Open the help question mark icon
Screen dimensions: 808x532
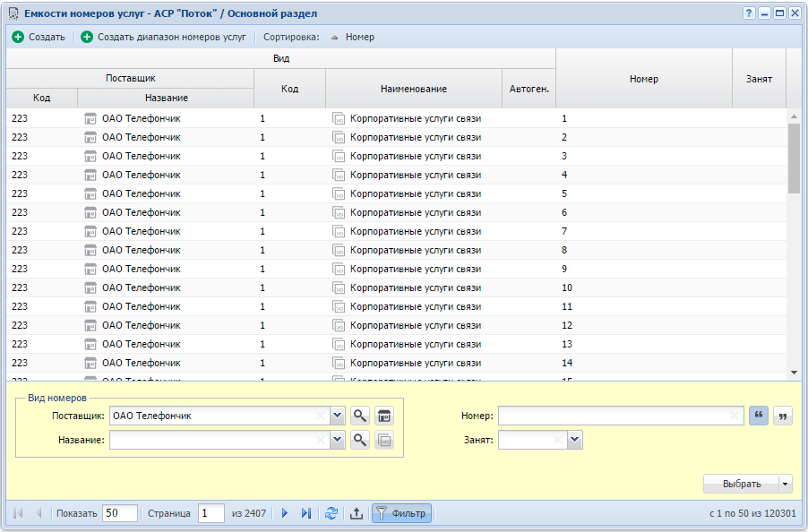[x=749, y=13]
